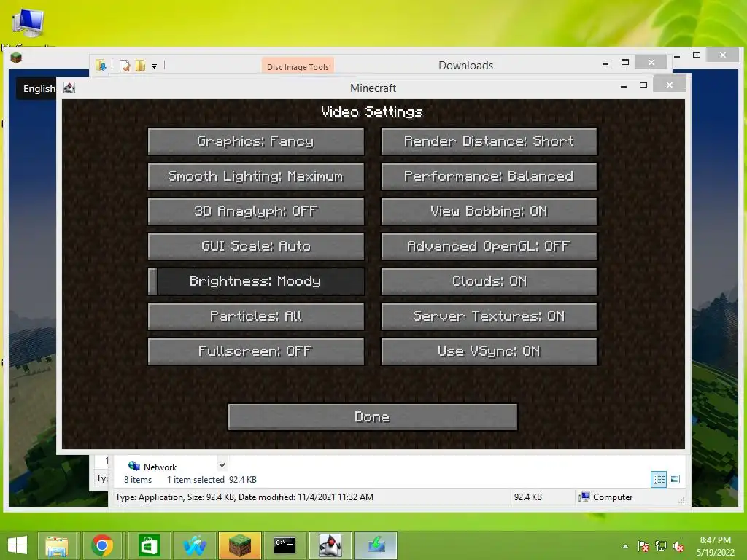Click the Done button
This screenshot has width=747, height=560.
pyautogui.click(x=373, y=417)
